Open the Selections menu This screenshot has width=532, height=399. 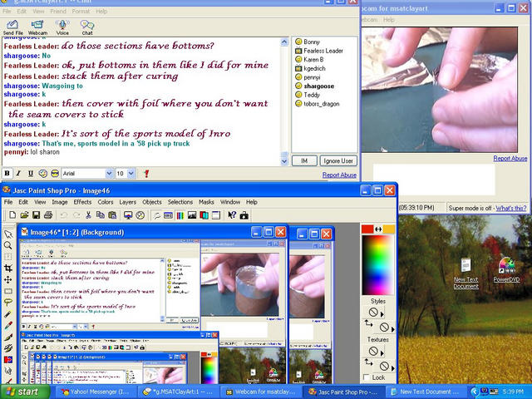tap(180, 202)
